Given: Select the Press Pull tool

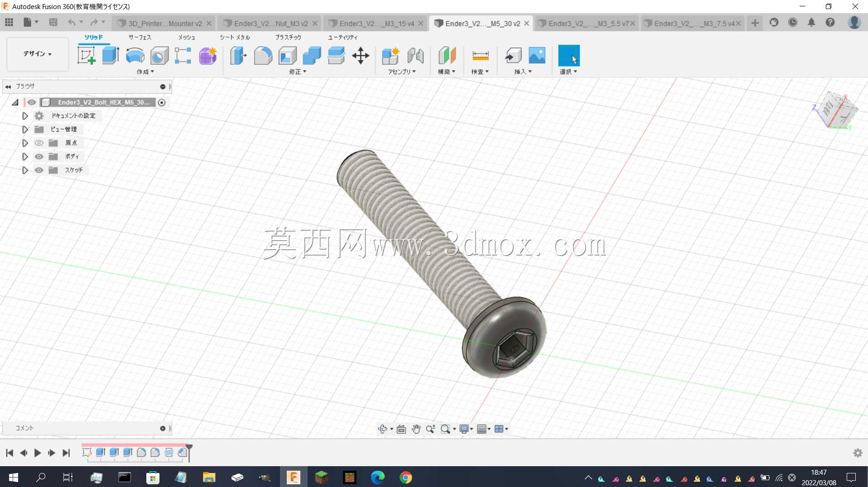Looking at the screenshot, I should [x=238, y=56].
